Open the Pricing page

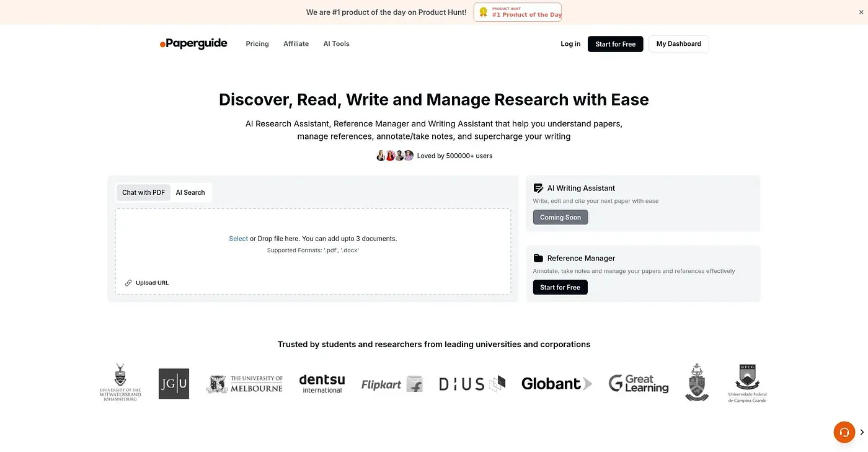pyautogui.click(x=257, y=43)
